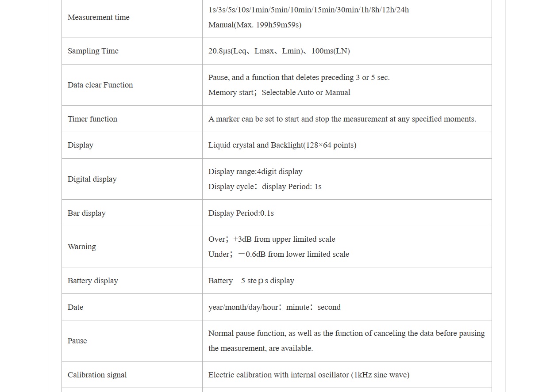Select the Data clear Function label
This screenshot has height=392, width=550.
(100, 85)
